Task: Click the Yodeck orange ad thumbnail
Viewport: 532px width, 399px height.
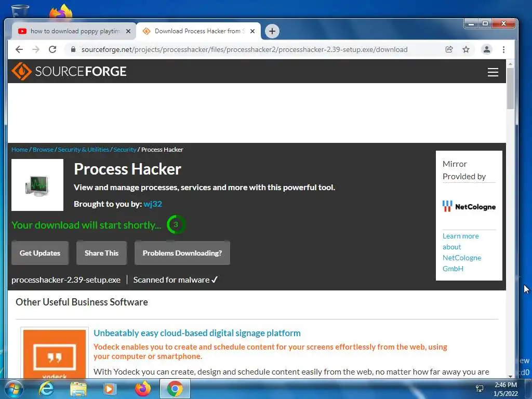Action: pyautogui.click(x=55, y=354)
